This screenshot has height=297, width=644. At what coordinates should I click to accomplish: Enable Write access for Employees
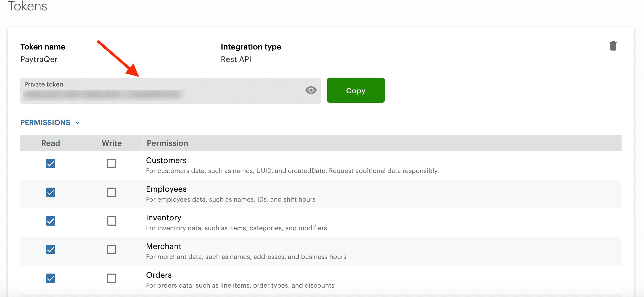pos(112,193)
